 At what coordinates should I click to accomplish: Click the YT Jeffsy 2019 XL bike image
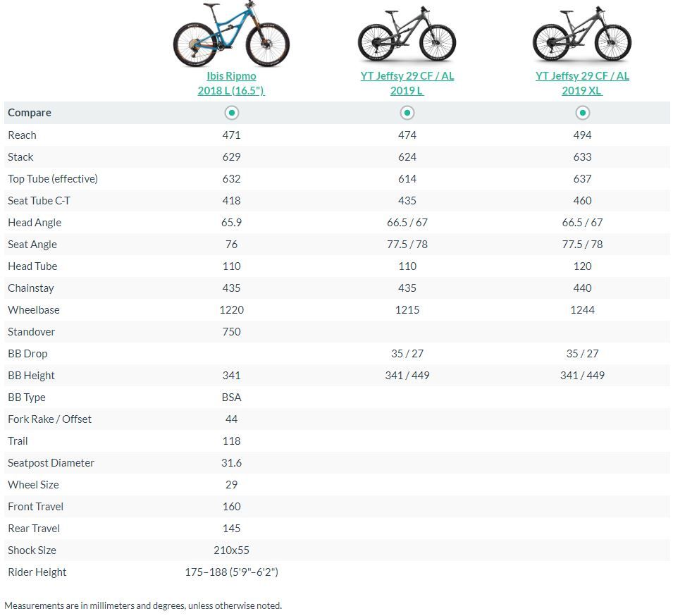582,37
